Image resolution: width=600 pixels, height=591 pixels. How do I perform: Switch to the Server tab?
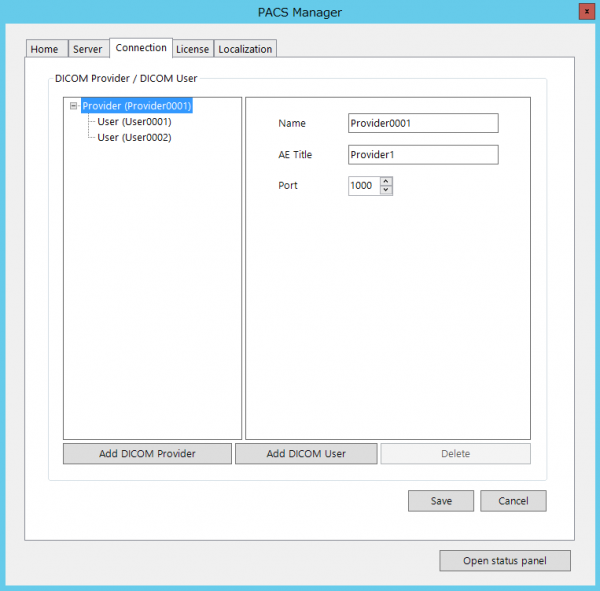click(x=87, y=49)
